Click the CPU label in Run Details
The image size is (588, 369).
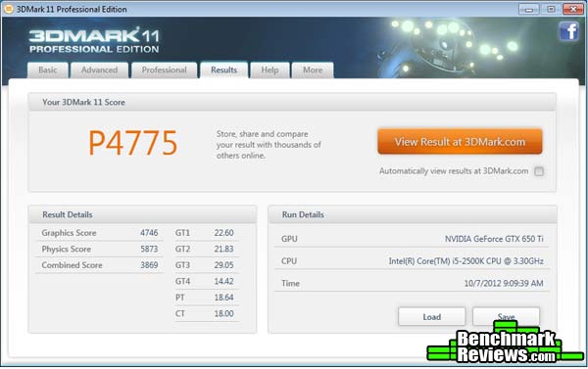[289, 261]
